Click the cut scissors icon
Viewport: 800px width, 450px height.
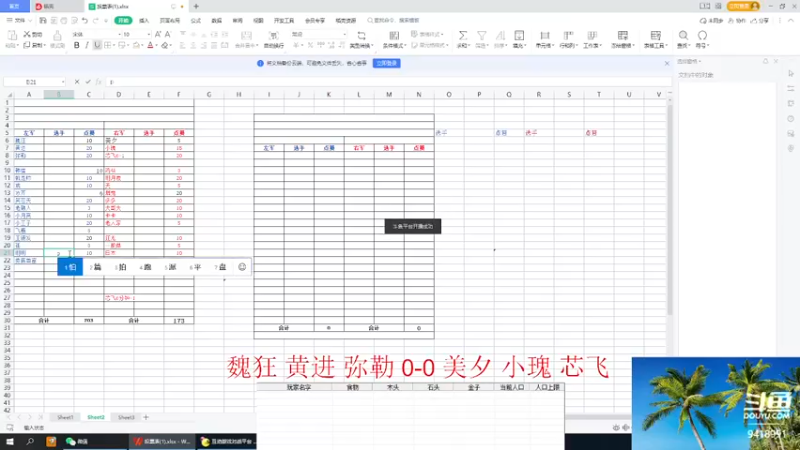27,34
